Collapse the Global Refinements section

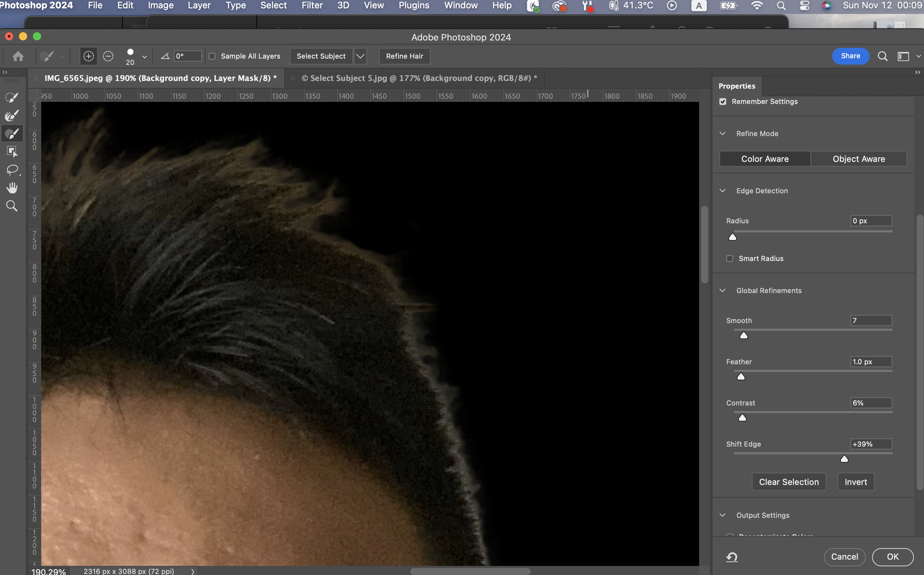coord(722,291)
